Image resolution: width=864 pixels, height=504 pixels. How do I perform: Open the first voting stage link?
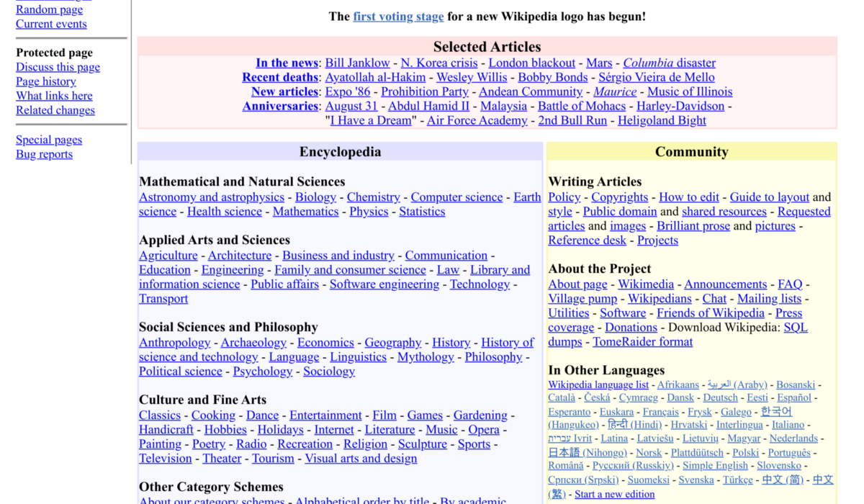click(x=398, y=16)
